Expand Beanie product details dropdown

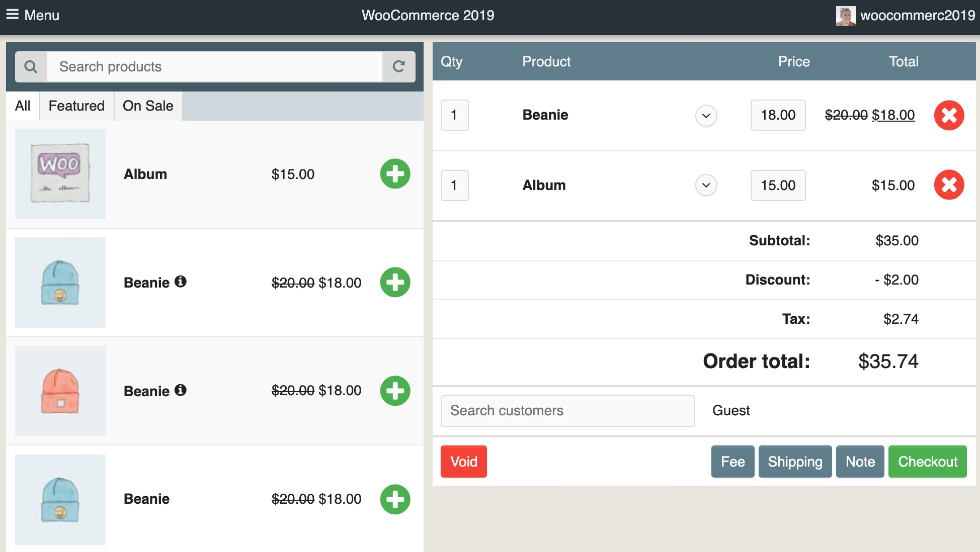click(x=705, y=114)
